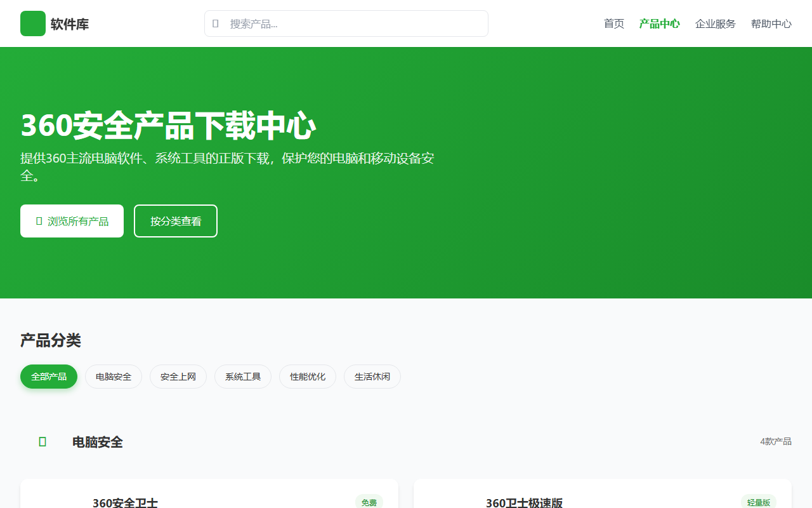This screenshot has height=508, width=812.
Task: Open 企业服务 navigation item
Action: (x=716, y=23)
